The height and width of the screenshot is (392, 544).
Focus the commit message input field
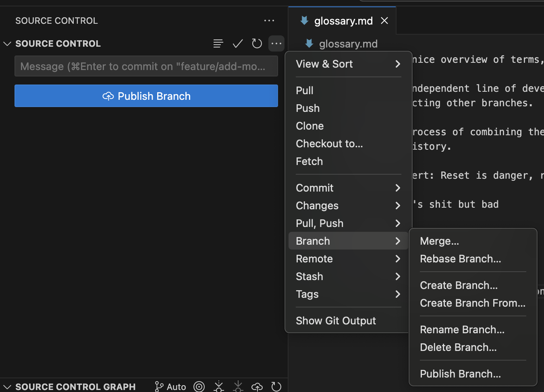pos(146,66)
